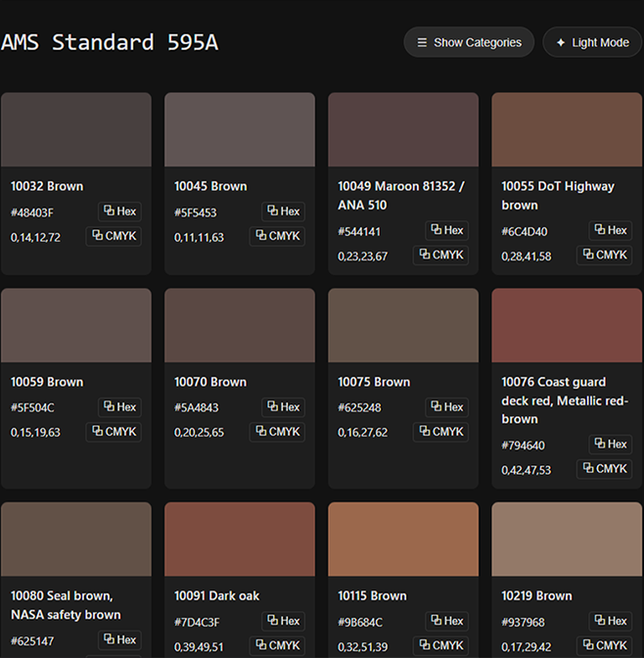Copy CMYK for 10055 DoT Highway brown
The width and height of the screenshot is (644, 658).
pos(605,256)
